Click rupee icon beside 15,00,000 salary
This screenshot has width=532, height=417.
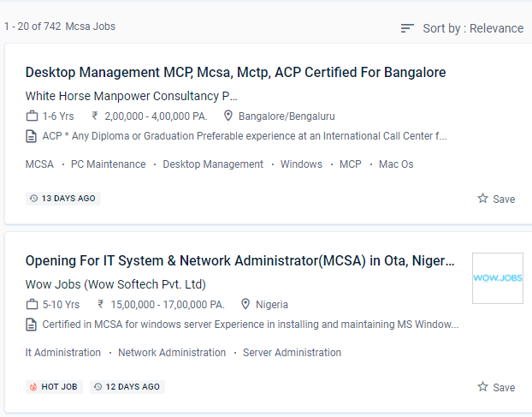coord(101,304)
